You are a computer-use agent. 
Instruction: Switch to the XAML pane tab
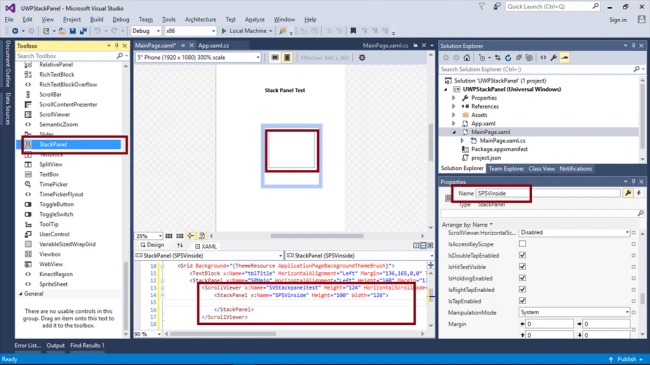[x=206, y=246]
